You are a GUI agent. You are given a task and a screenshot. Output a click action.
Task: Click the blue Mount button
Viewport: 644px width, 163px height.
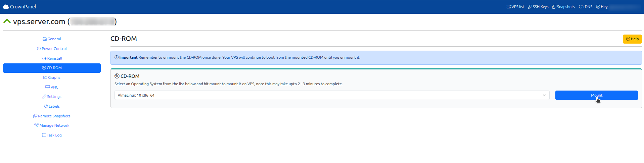[x=596, y=95]
